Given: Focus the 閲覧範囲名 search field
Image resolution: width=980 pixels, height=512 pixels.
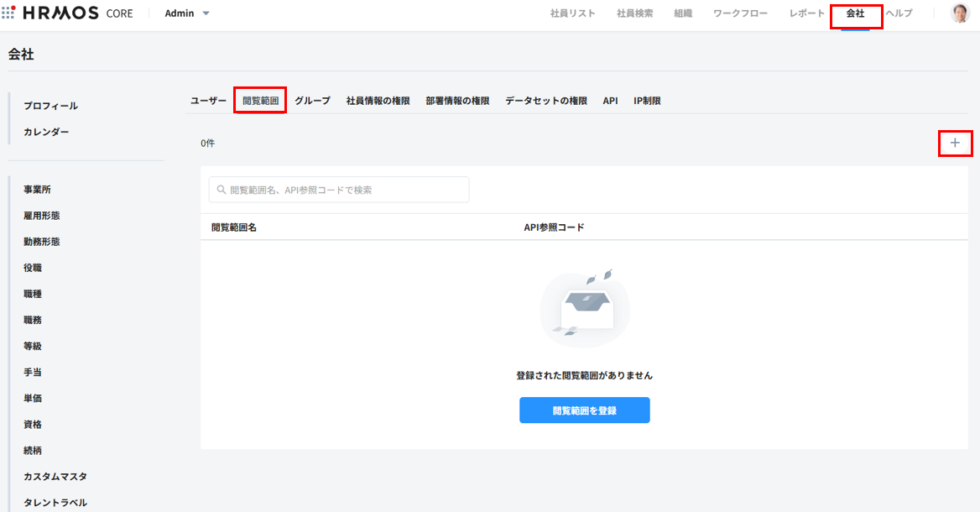Looking at the screenshot, I should (x=339, y=190).
